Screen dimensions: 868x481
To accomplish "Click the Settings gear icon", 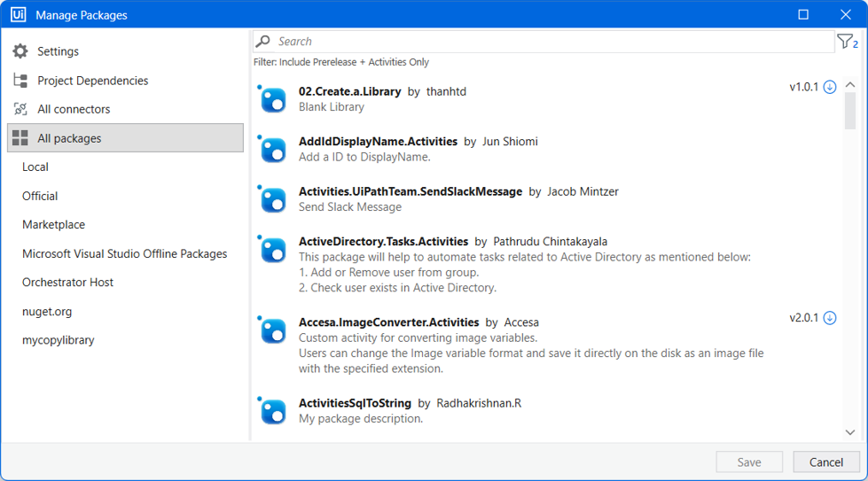I will point(20,51).
